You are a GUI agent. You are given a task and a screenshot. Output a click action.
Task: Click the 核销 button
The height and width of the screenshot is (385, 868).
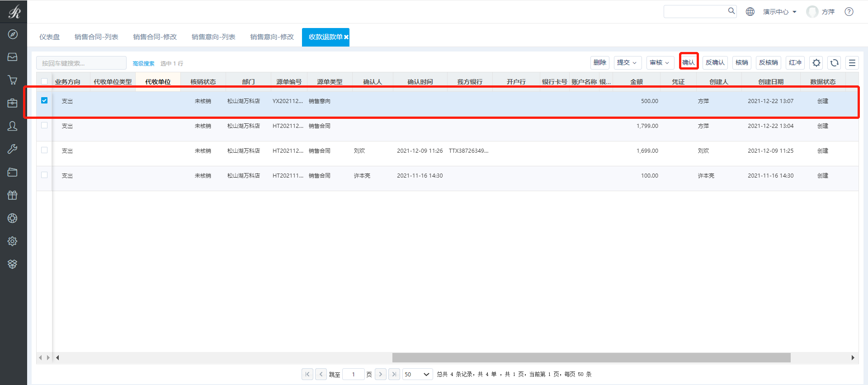coord(742,63)
